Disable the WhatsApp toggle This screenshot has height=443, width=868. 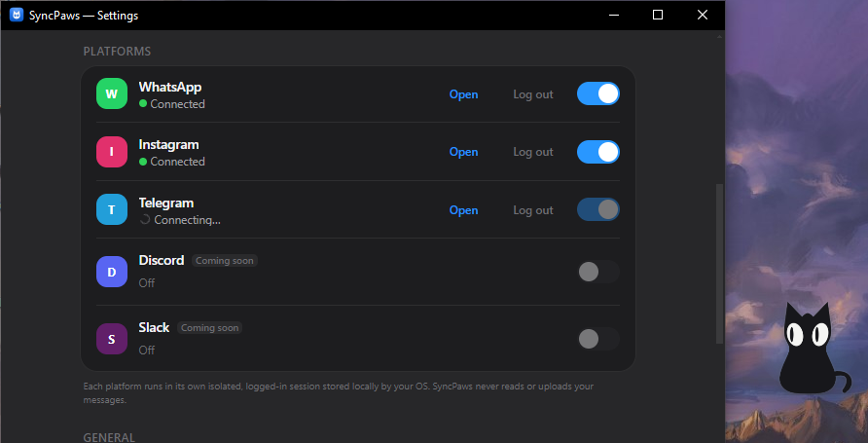click(x=597, y=93)
